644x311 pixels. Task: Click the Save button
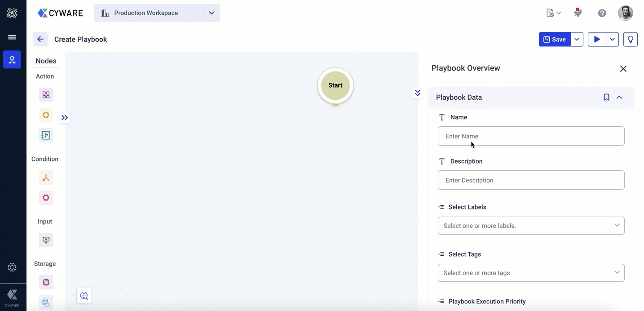pos(555,40)
